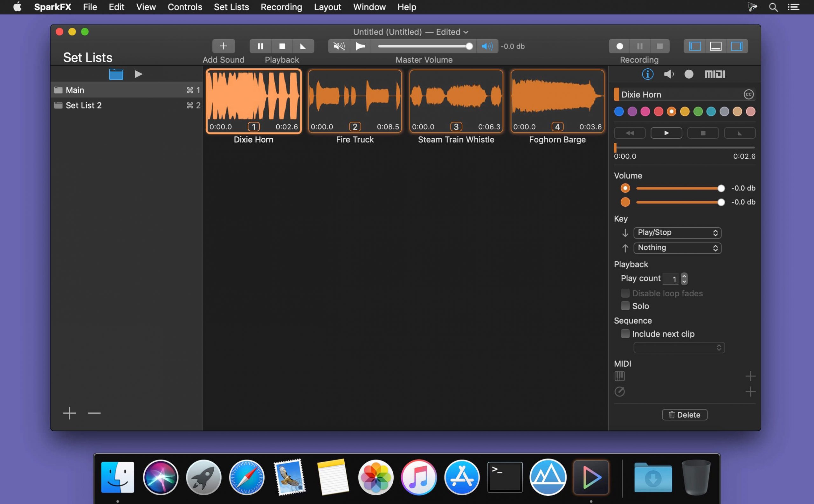The image size is (814, 504).
Task: Check Include next clip option
Action: coord(625,334)
